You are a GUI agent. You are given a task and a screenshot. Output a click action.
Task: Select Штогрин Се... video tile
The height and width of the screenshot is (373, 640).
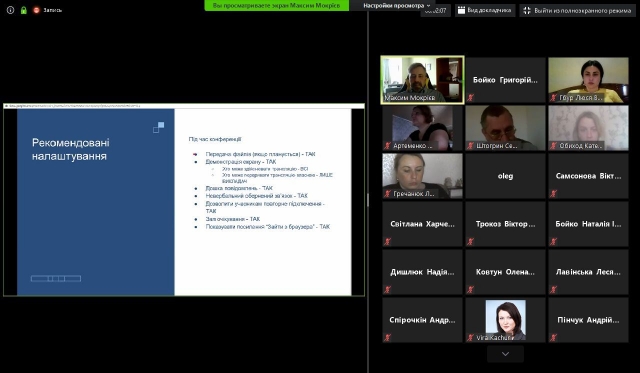tap(505, 128)
